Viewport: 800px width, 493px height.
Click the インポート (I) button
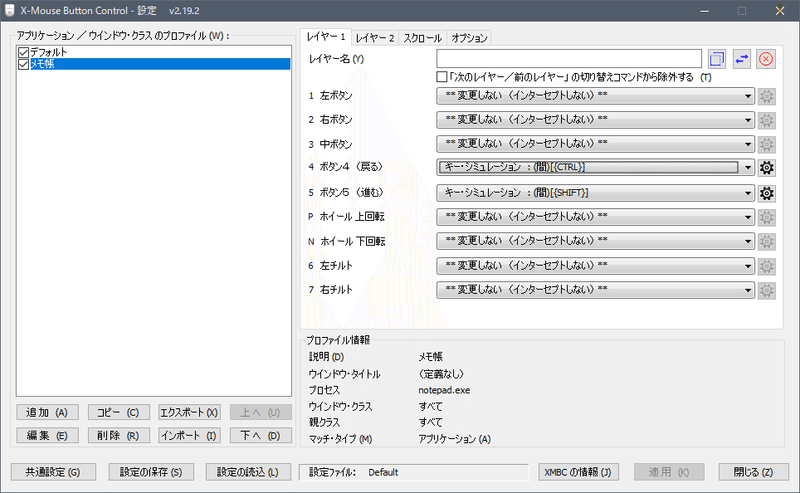pos(189,435)
